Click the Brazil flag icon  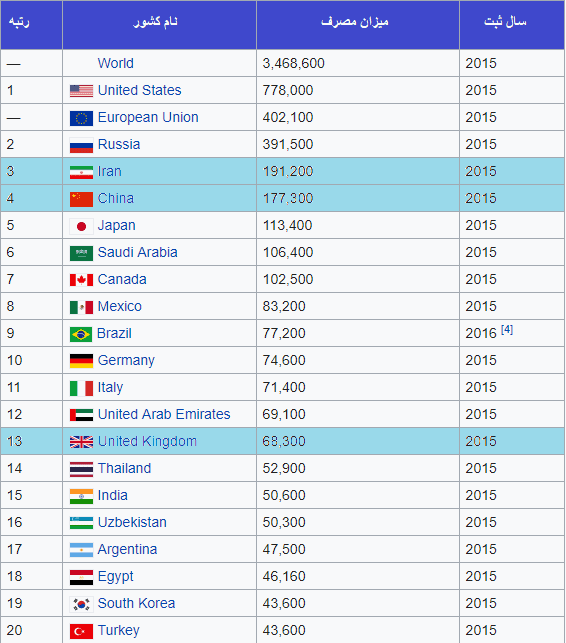[81, 334]
